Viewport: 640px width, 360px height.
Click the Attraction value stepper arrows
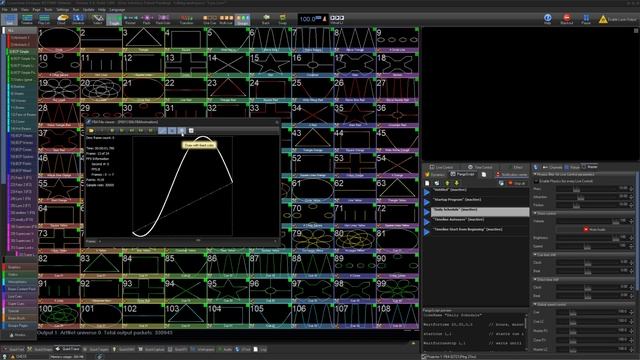coord(631,196)
